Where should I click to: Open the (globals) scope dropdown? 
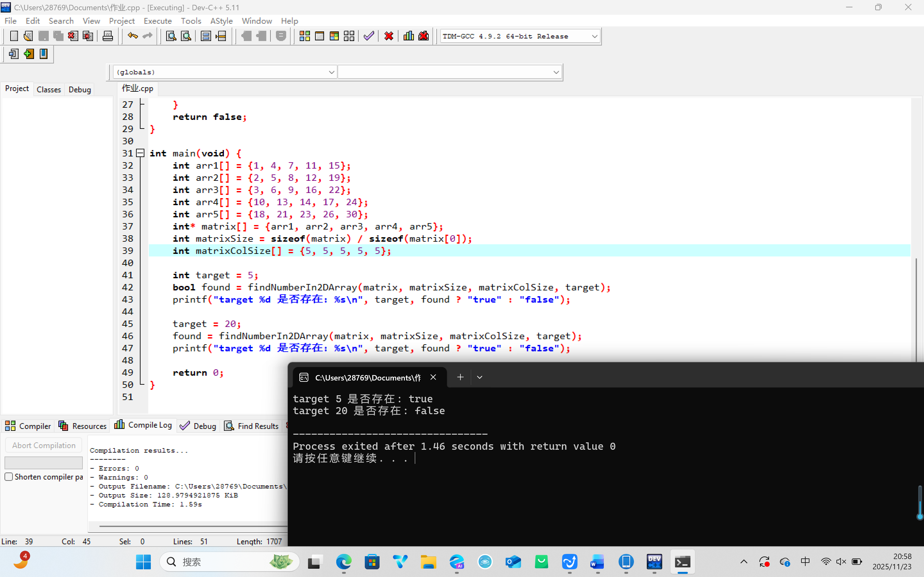coord(331,72)
